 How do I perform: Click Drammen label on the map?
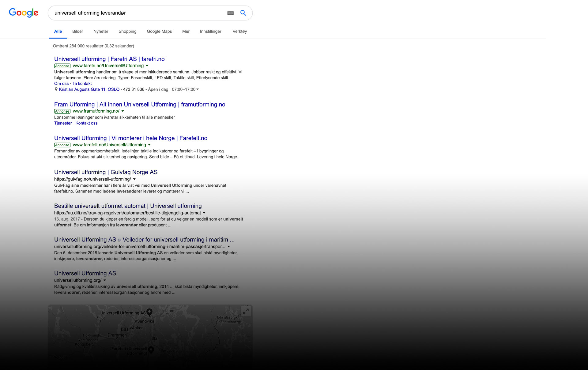(x=117, y=335)
